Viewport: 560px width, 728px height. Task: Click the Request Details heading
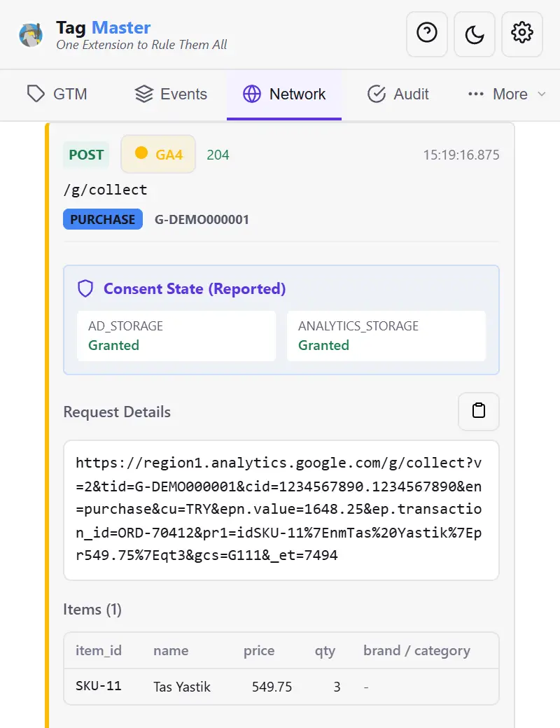117,412
